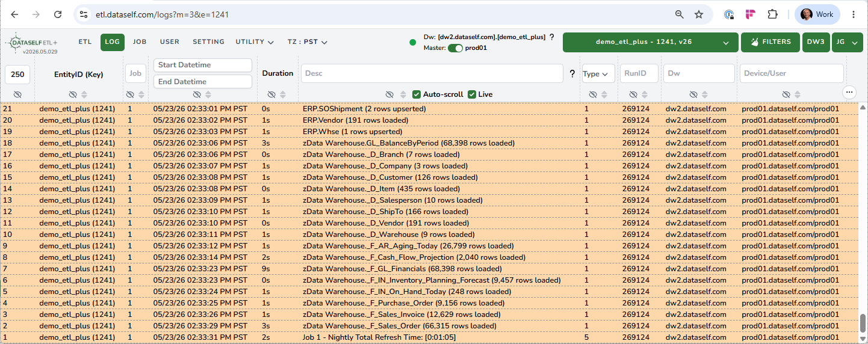
Task: Sort by the RunID column arrows
Action: (x=645, y=94)
